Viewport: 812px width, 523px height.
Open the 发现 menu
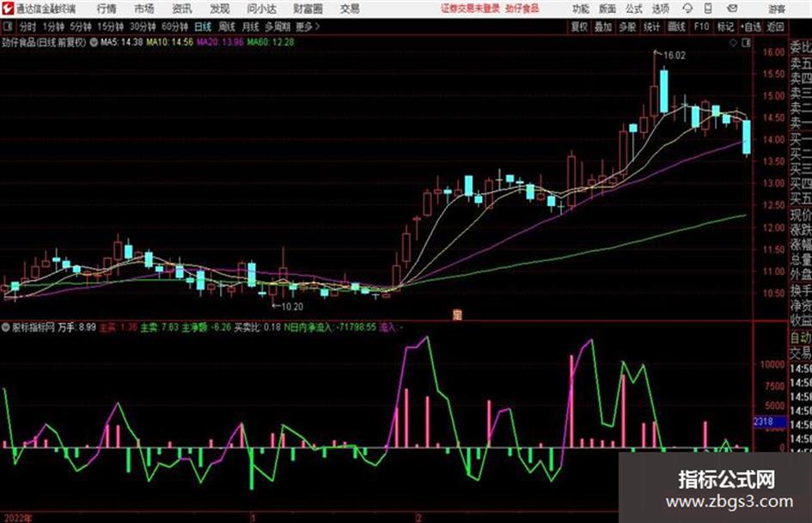(x=220, y=9)
